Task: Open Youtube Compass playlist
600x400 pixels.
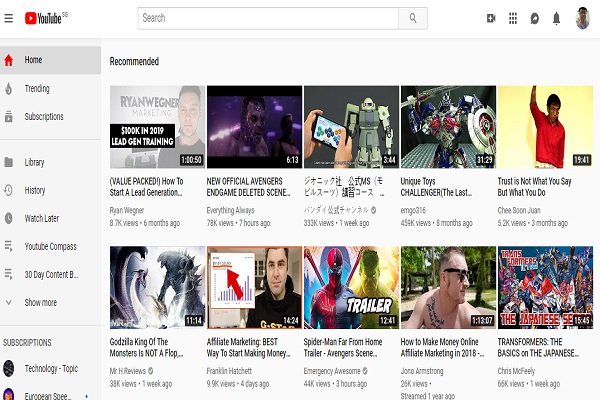Action: coord(51,246)
